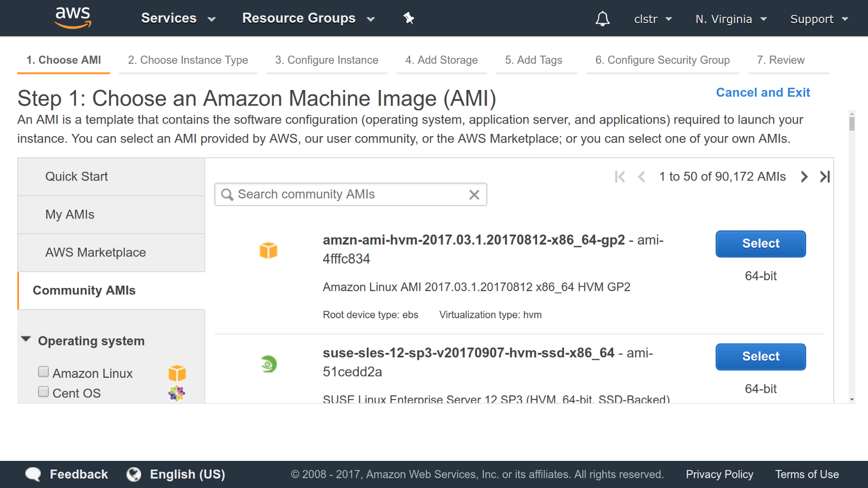Click the language globe icon in footer
Image resolution: width=868 pixels, height=488 pixels.
click(x=134, y=474)
